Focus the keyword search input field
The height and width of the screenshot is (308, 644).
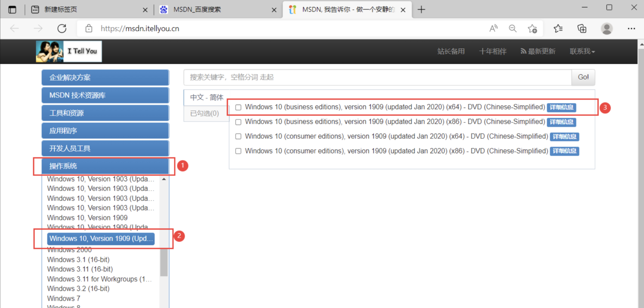pos(378,77)
